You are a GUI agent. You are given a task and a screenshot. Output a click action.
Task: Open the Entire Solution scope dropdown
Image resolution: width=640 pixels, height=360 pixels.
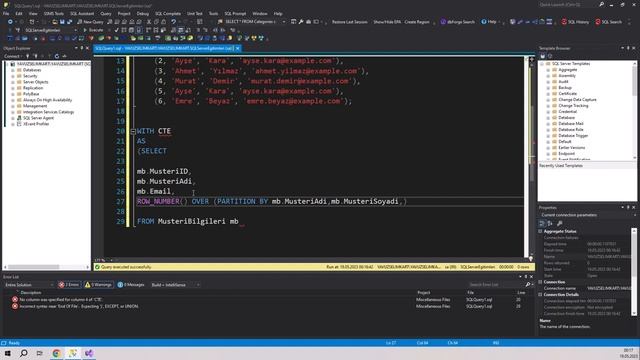[29, 284]
